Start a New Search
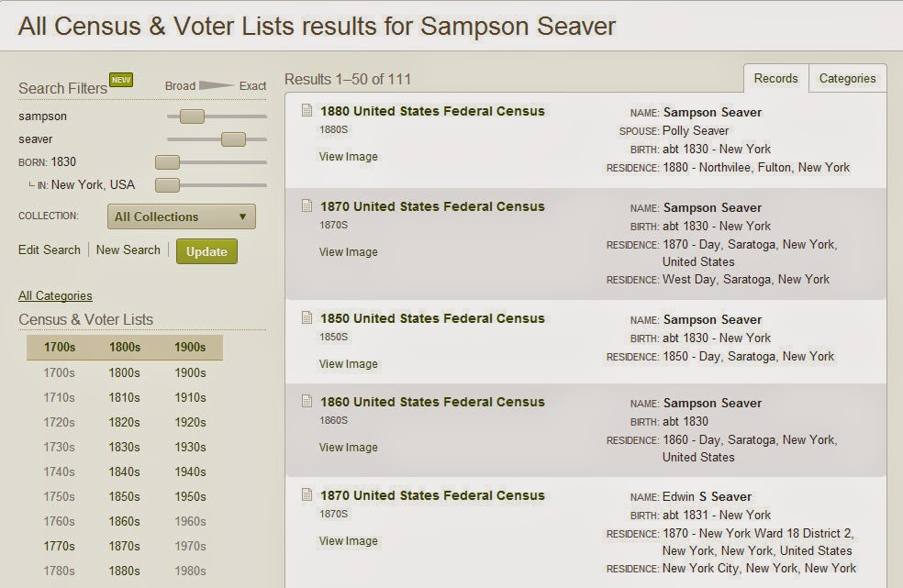This screenshot has height=588, width=903. 128,250
